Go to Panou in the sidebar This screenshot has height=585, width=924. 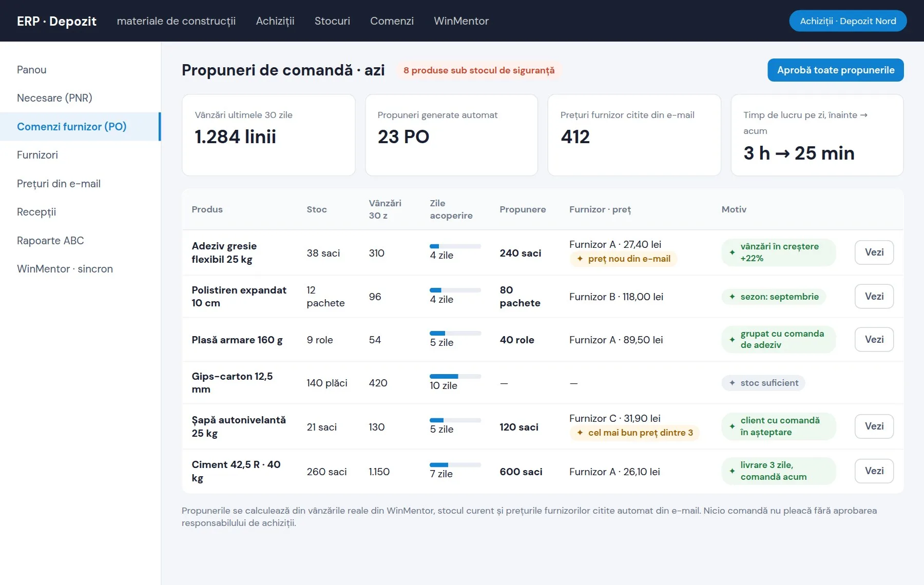tap(80, 70)
